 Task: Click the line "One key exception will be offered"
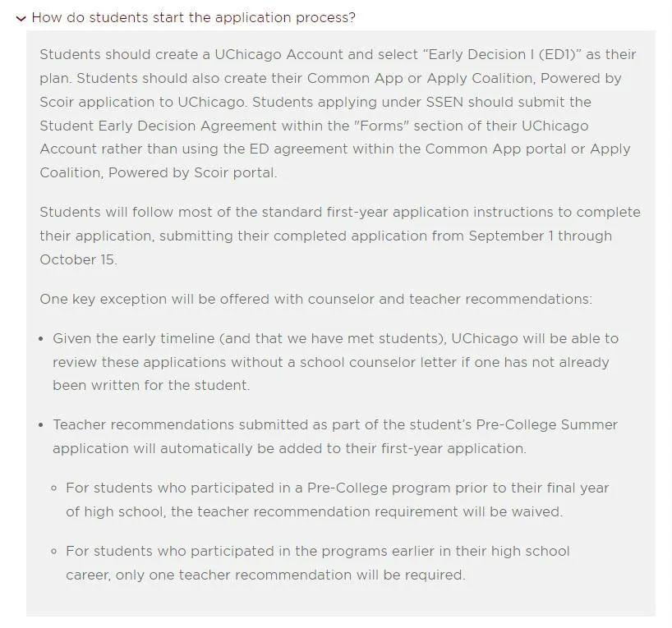[315, 299]
